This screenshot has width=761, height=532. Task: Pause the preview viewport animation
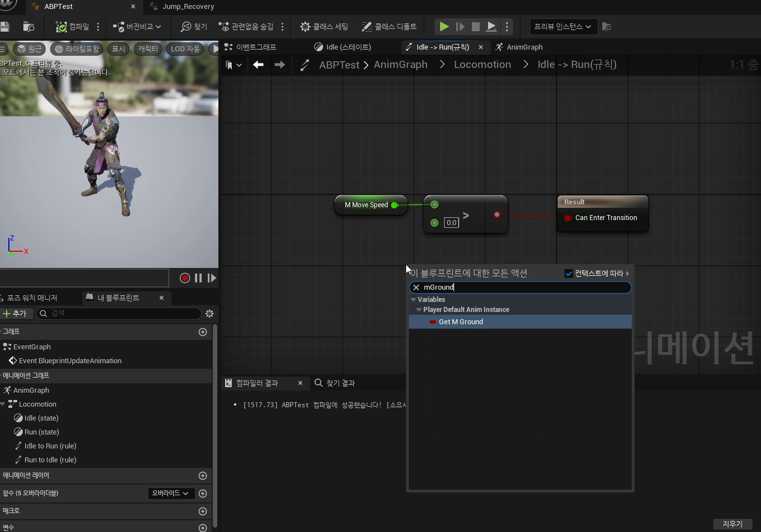[198, 278]
